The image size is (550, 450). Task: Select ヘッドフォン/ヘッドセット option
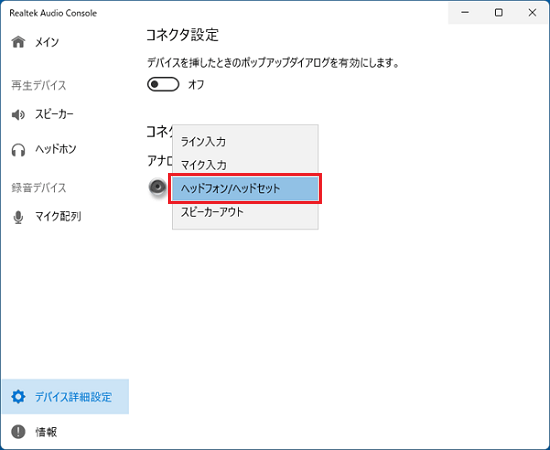tap(245, 188)
